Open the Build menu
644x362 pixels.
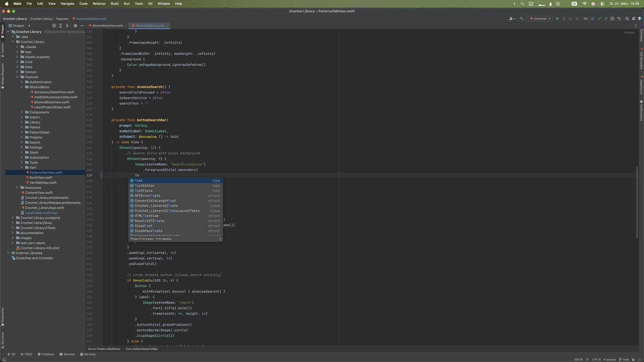point(115,4)
